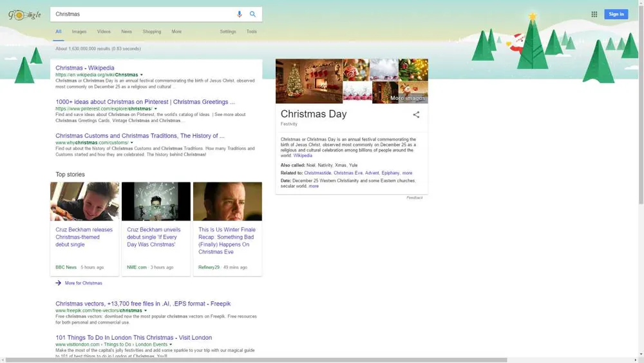Viewport: 644px width, 363px height.
Task: Switch to the Videos tab
Action: (x=104, y=32)
